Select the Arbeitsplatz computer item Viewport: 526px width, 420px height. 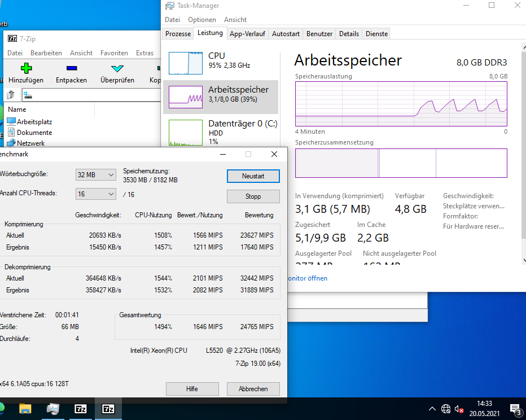coord(29,122)
